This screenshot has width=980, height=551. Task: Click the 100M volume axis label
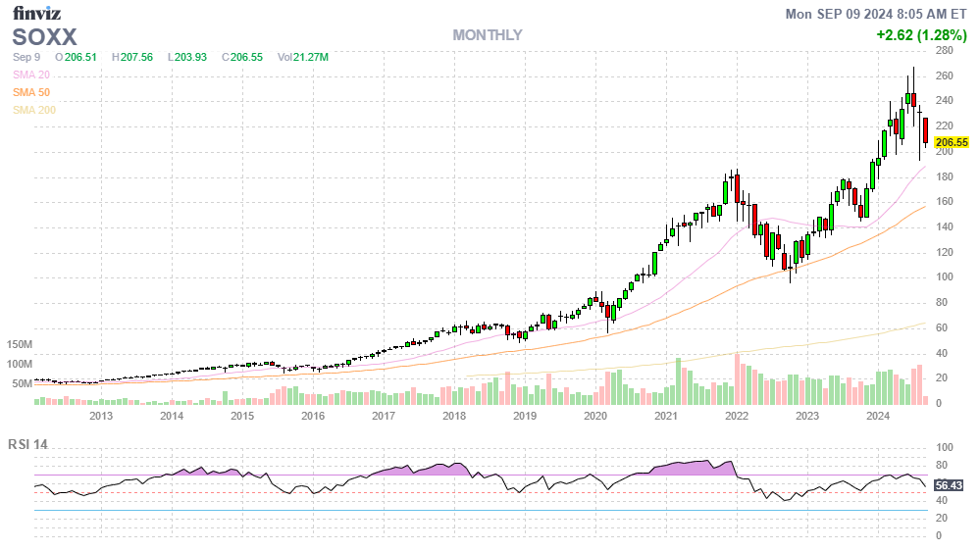click(x=20, y=364)
